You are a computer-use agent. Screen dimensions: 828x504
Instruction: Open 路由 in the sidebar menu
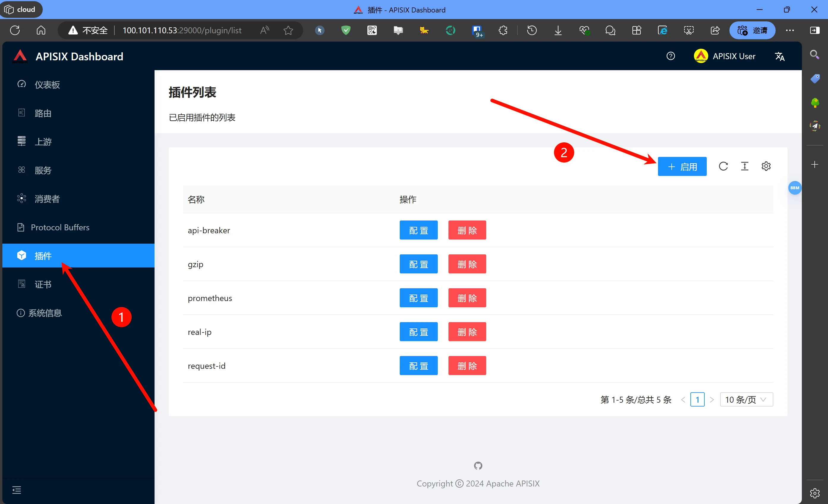[x=43, y=113]
